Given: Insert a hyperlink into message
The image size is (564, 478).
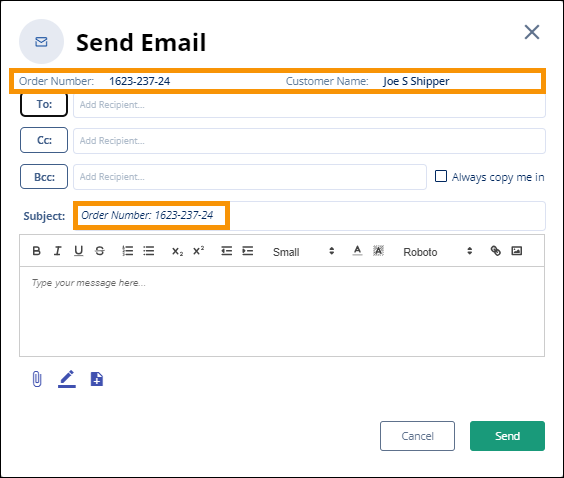Looking at the screenshot, I should (496, 251).
